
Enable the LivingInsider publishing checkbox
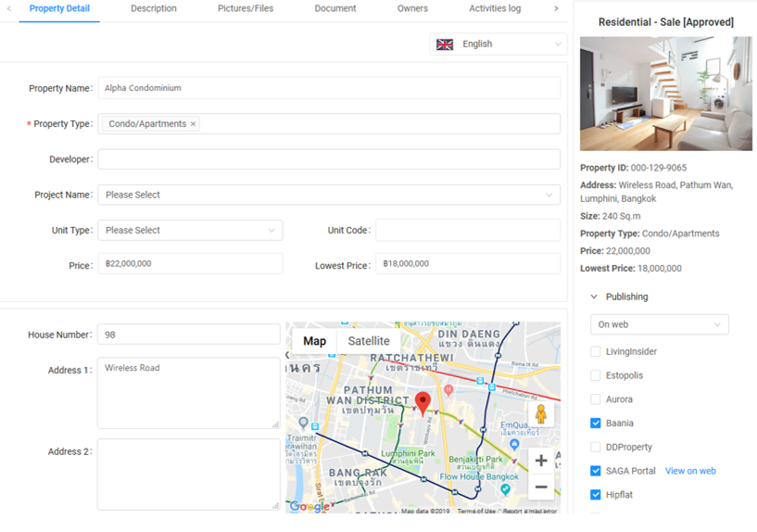click(596, 352)
